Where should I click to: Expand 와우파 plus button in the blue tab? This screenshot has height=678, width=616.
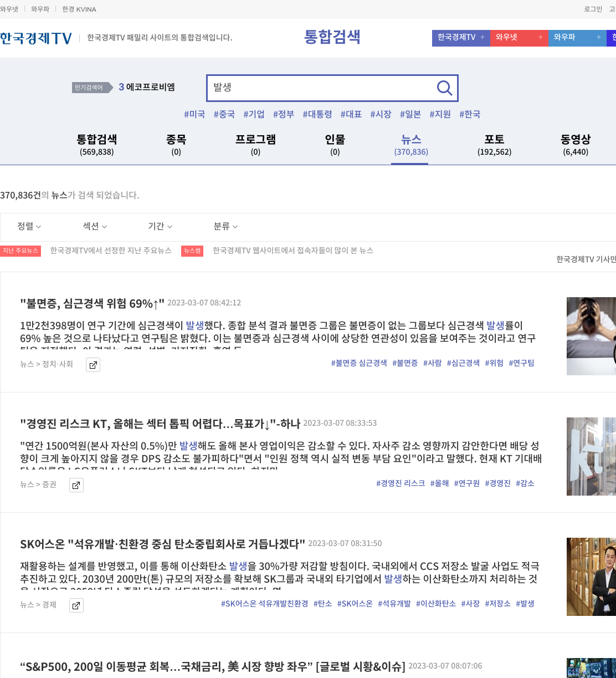coord(599,37)
